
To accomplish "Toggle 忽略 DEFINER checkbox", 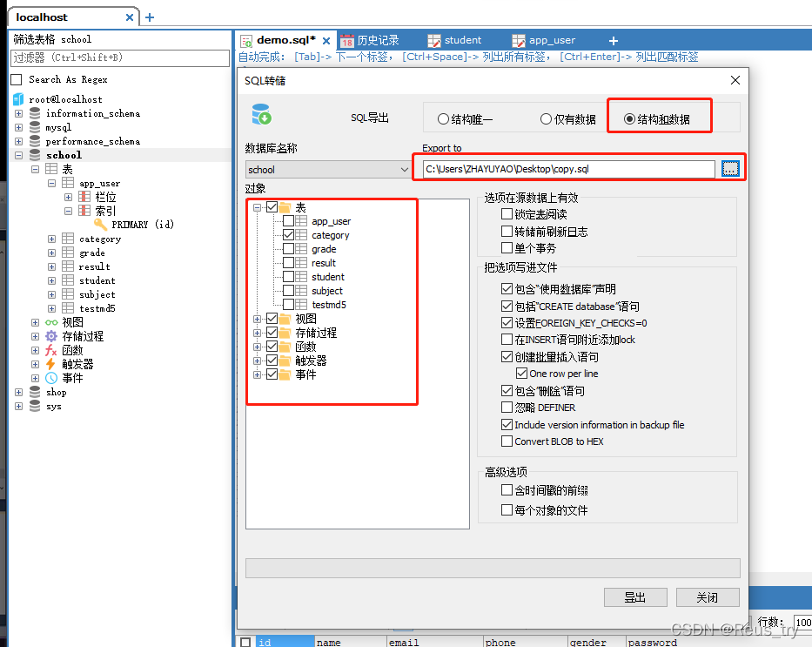I will coord(507,408).
